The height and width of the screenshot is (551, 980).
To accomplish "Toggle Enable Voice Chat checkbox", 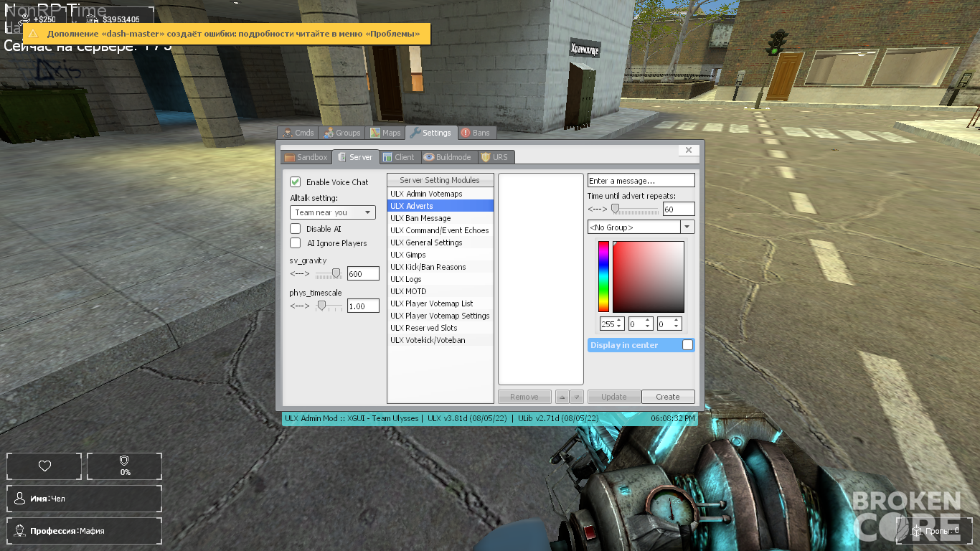I will (x=296, y=182).
